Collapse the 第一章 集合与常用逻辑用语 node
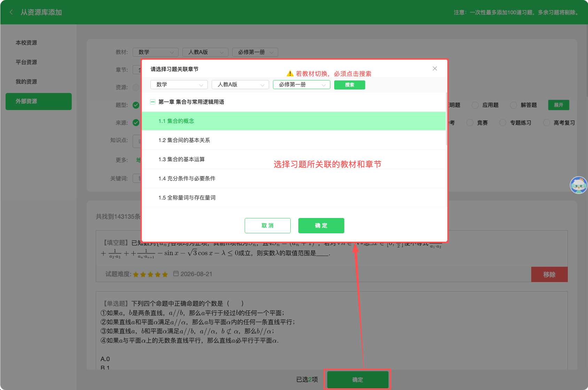 [x=152, y=102]
